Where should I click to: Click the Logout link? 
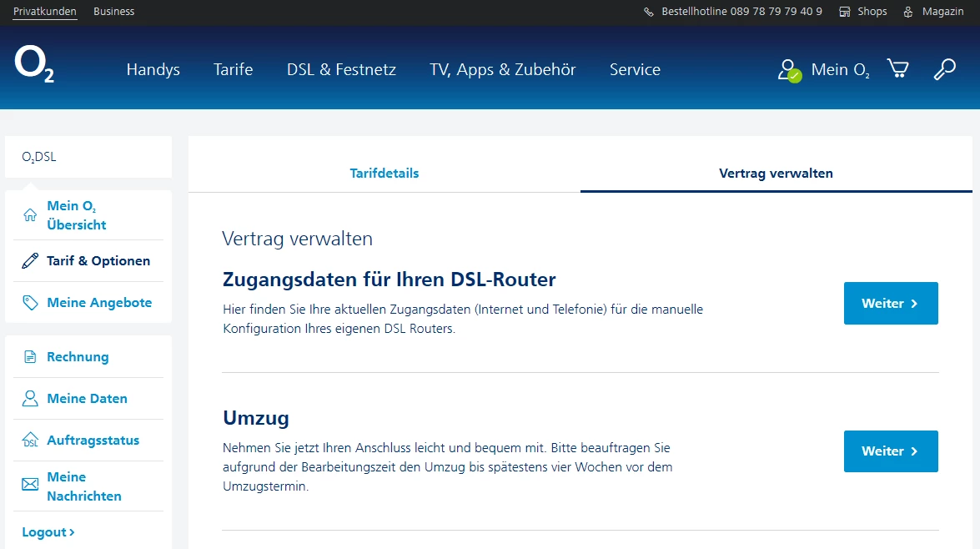point(48,532)
